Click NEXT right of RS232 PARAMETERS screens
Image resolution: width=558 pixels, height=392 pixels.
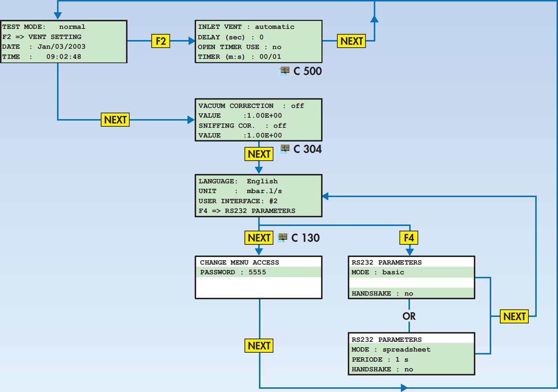[x=514, y=317]
